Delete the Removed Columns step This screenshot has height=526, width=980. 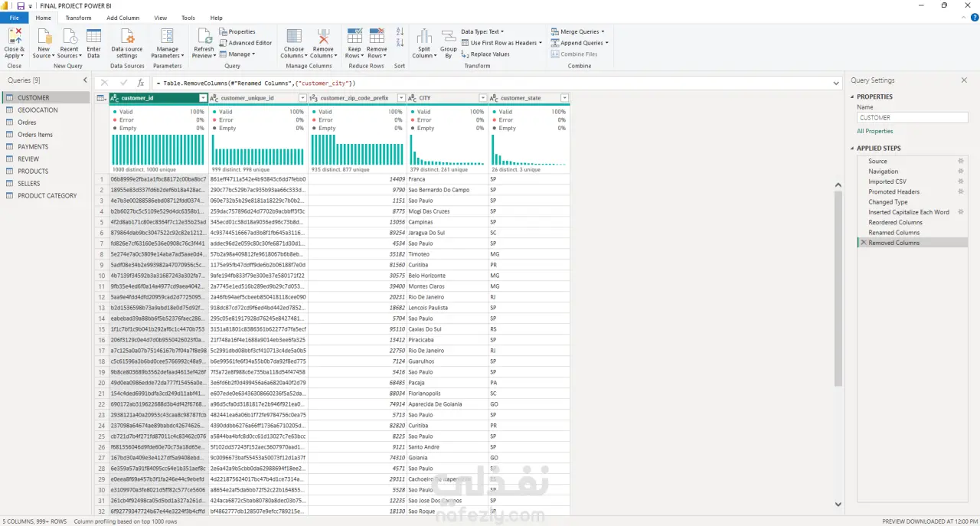coord(864,243)
